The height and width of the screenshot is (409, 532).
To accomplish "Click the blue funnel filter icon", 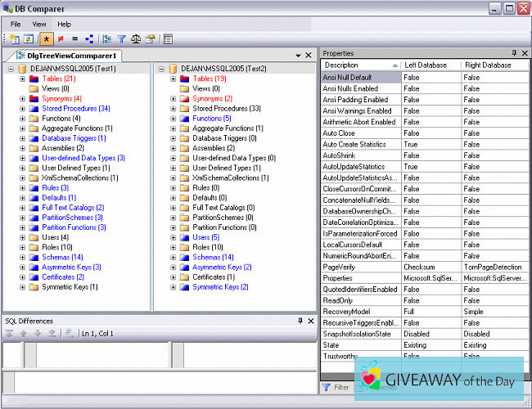I will [x=121, y=38].
